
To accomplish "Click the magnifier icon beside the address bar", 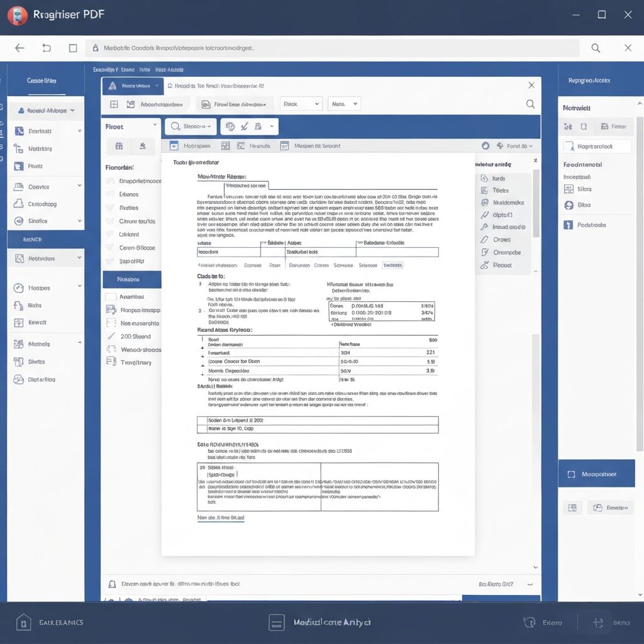I will coord(596,48).
